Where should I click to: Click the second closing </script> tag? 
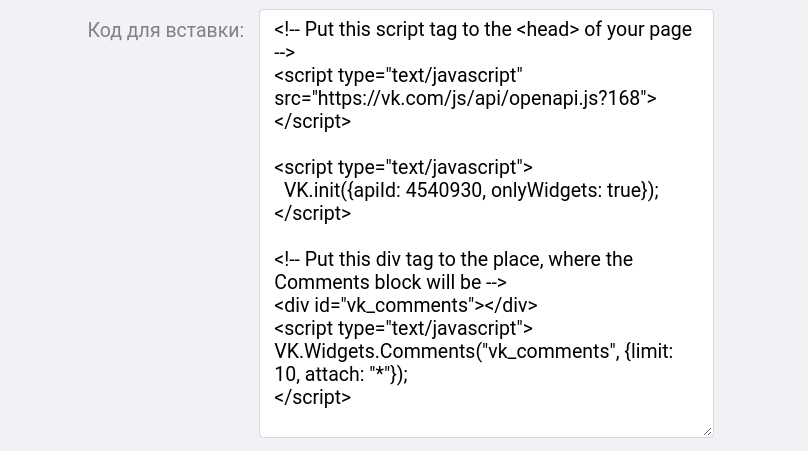tap(312, 213)
